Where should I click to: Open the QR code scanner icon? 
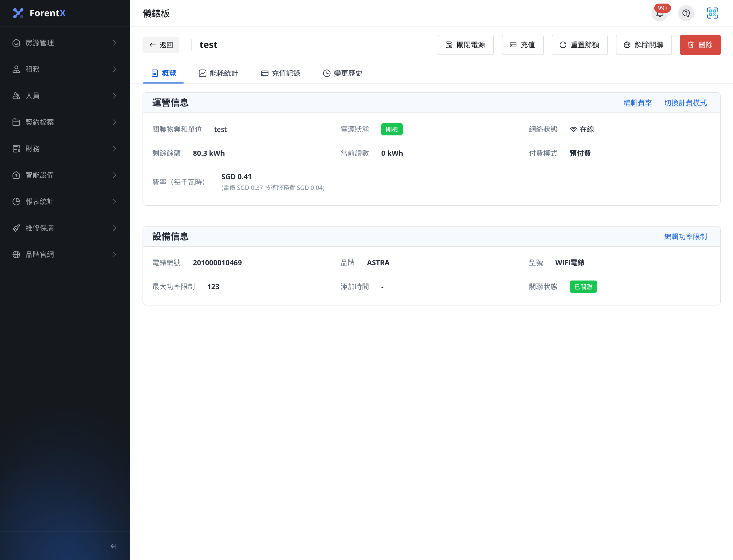pos(712,13)
